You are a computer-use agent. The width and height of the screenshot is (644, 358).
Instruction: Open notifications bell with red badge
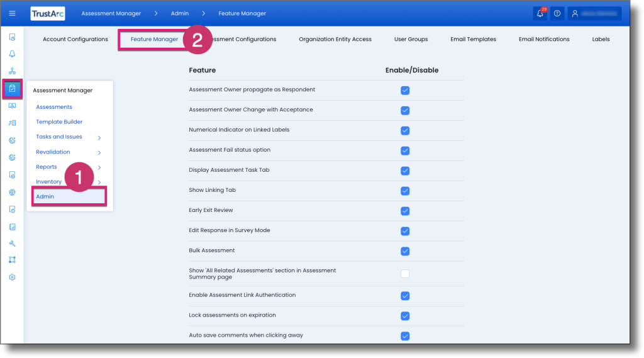click(540, 14)
